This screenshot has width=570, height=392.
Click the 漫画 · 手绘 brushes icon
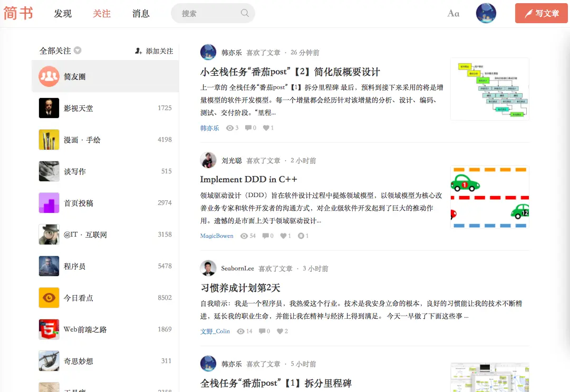(x=49, y=140)
